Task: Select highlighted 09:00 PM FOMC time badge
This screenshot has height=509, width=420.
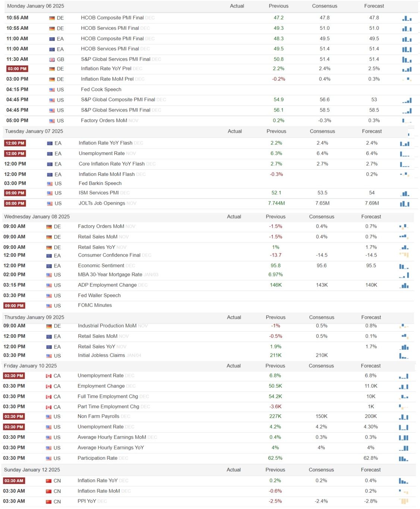Action: click(x=14, y=306)
